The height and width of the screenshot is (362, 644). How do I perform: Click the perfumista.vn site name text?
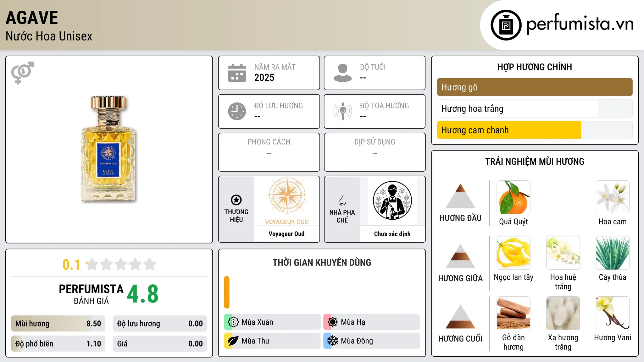pos(580,25)
